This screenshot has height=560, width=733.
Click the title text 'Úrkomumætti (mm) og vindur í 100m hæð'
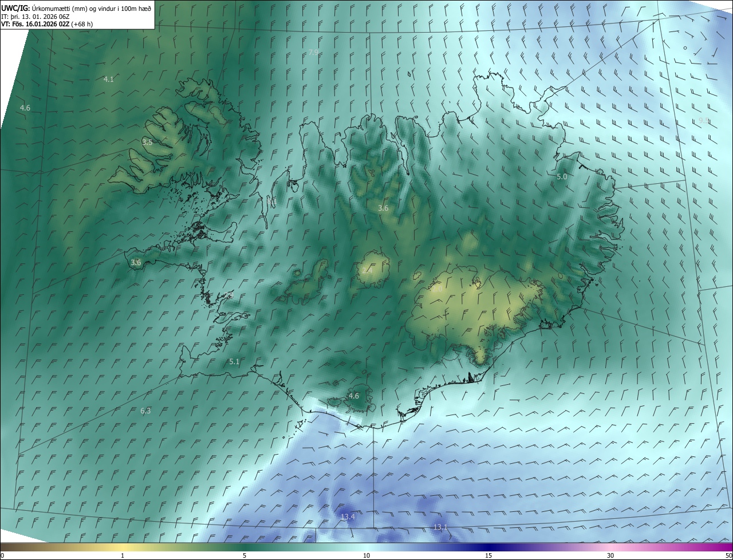(92, 9)
